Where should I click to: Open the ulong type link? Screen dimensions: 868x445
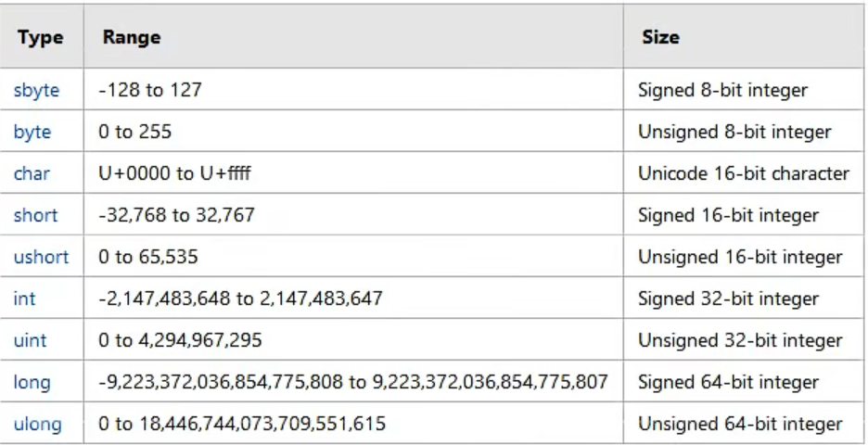pos(37,425)
